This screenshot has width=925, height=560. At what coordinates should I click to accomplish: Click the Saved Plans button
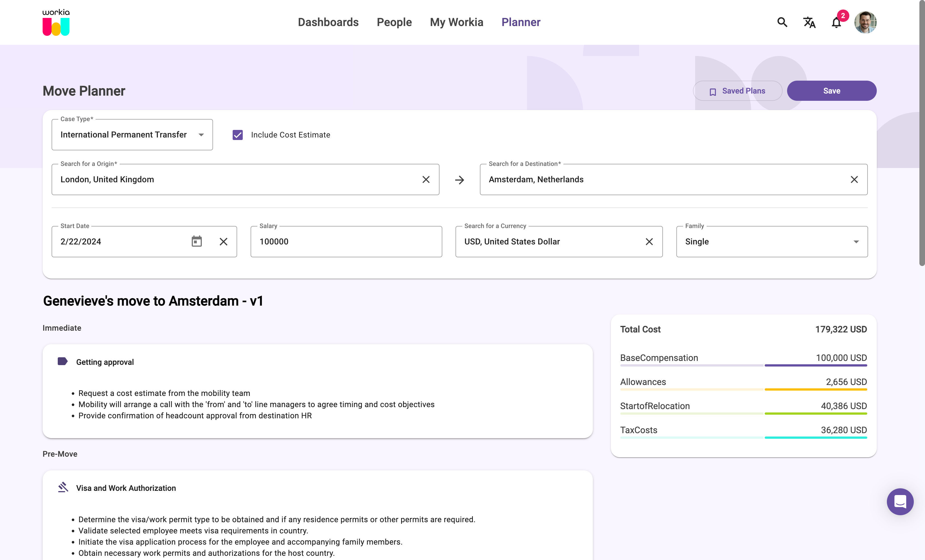point(737,90)
